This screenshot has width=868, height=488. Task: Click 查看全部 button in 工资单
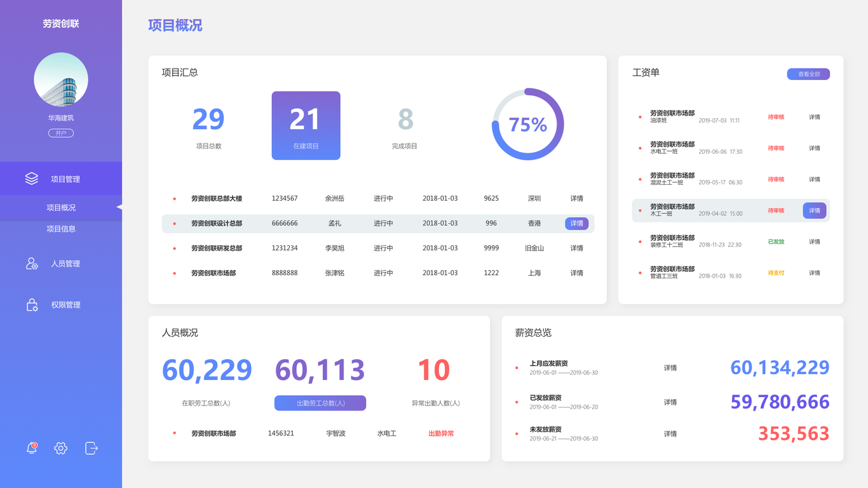[808, 74]
